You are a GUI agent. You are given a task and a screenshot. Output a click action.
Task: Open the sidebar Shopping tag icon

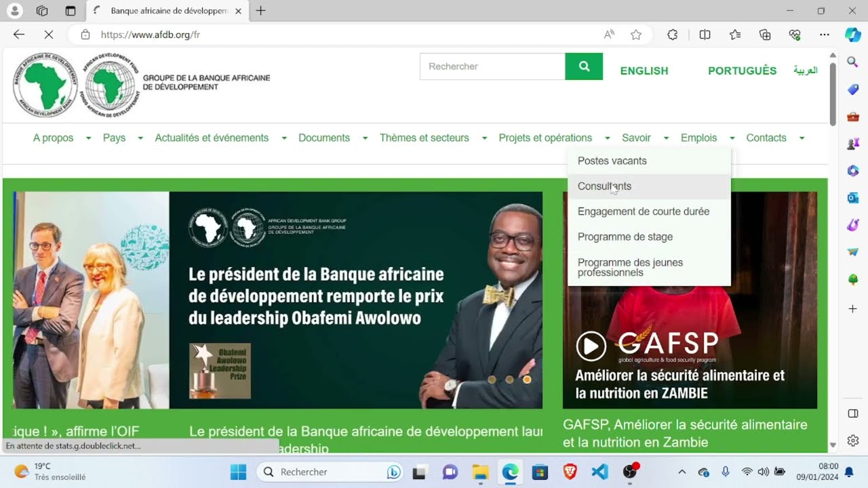point(853,89)
